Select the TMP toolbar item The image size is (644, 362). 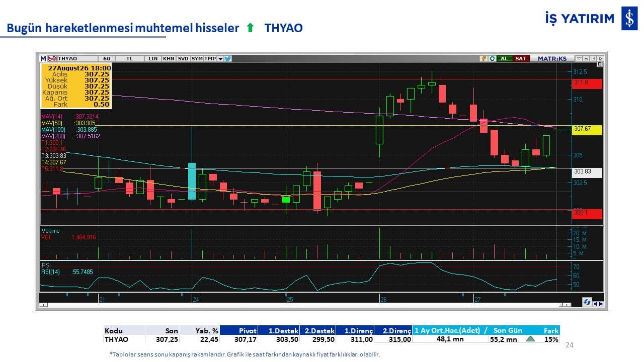[x=210, y=58]
